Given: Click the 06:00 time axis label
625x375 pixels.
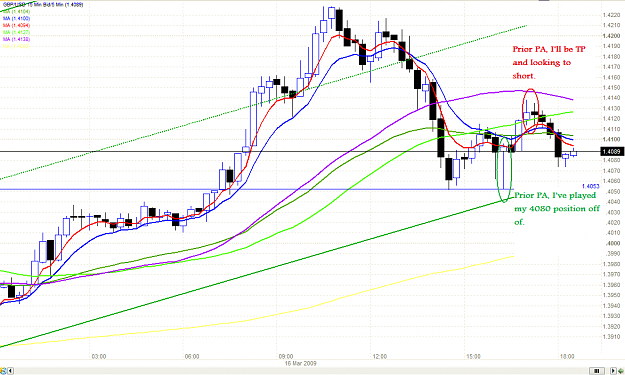Looking at the screenshot, I should [x=192, y=356].
